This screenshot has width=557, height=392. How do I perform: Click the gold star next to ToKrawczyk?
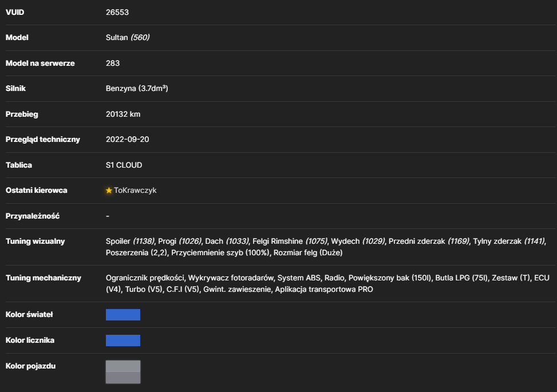pos(109,191)
